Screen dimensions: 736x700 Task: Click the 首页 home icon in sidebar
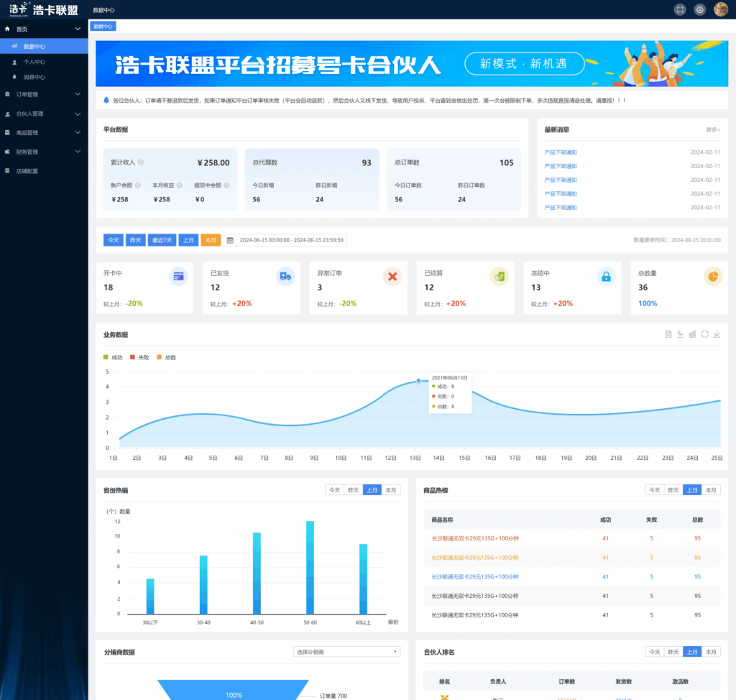(x=7, y=29)
